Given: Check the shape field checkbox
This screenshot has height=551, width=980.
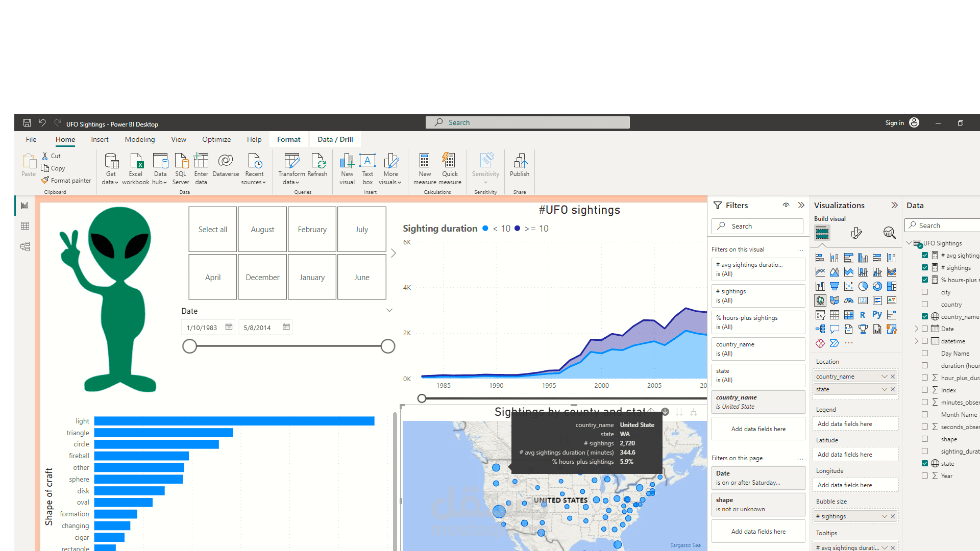Looking at the screenshot, I should (925, 439).
